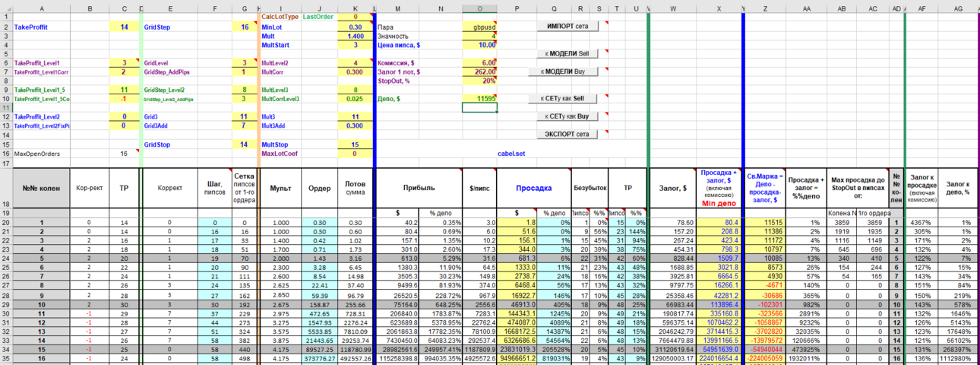
Task: Select row 18 header
Action: click(x=5, y=187)
